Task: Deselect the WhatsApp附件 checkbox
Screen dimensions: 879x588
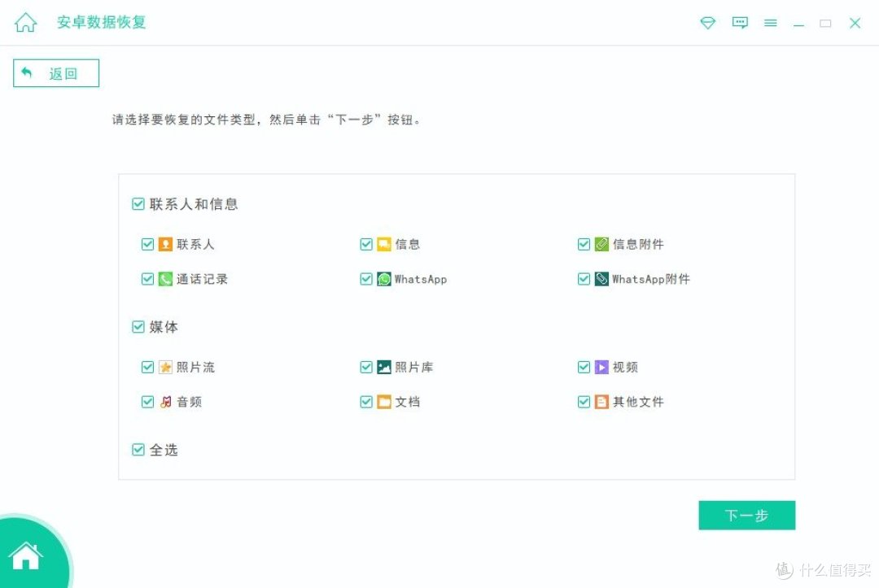Action: tap(584, 279)
